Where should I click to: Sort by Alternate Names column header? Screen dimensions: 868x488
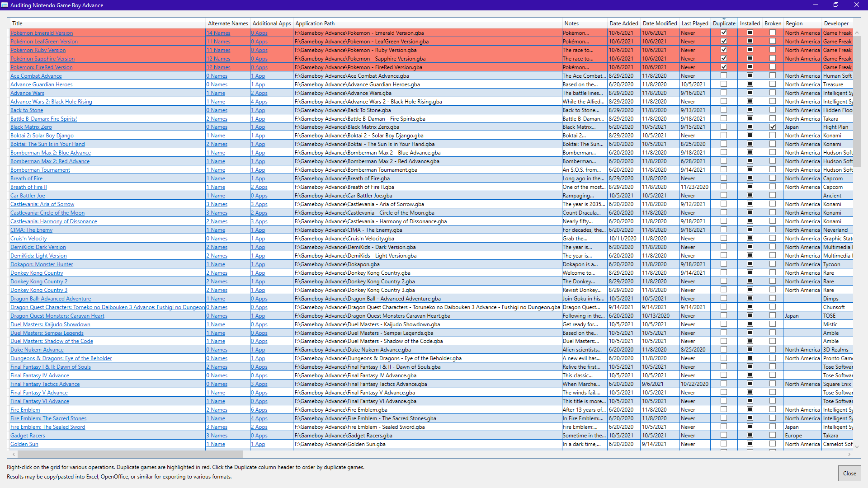pyautogui.click(x=228, y=23)
